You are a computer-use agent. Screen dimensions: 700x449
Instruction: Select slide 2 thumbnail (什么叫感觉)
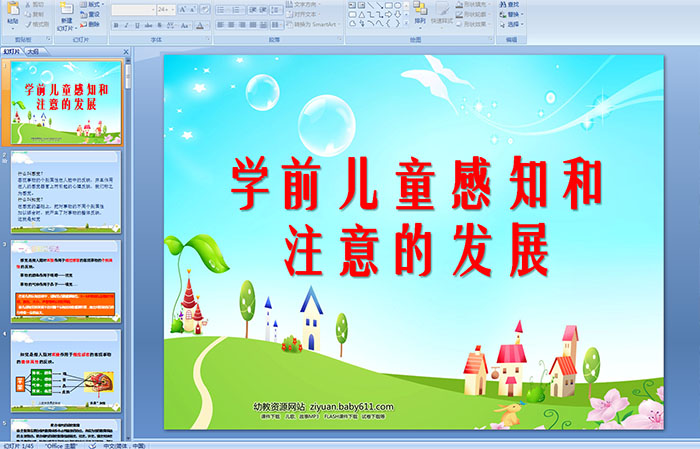click(x=66, y=192)
